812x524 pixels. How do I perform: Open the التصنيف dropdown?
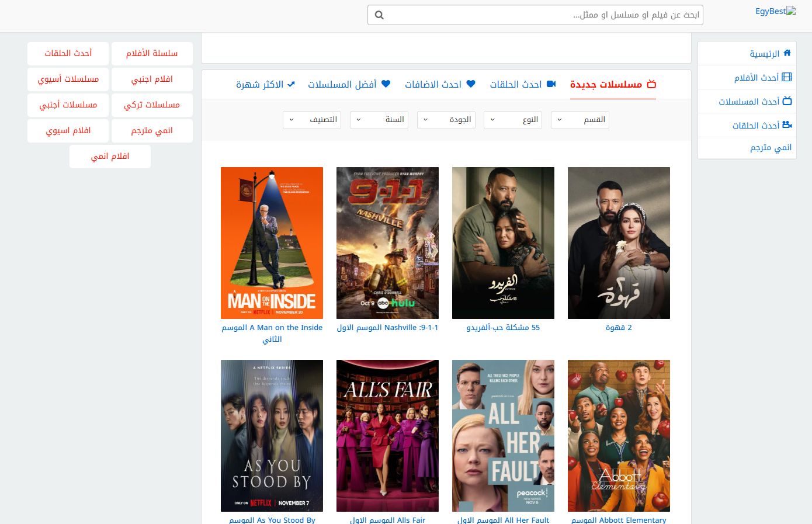(x=311, y=120)
